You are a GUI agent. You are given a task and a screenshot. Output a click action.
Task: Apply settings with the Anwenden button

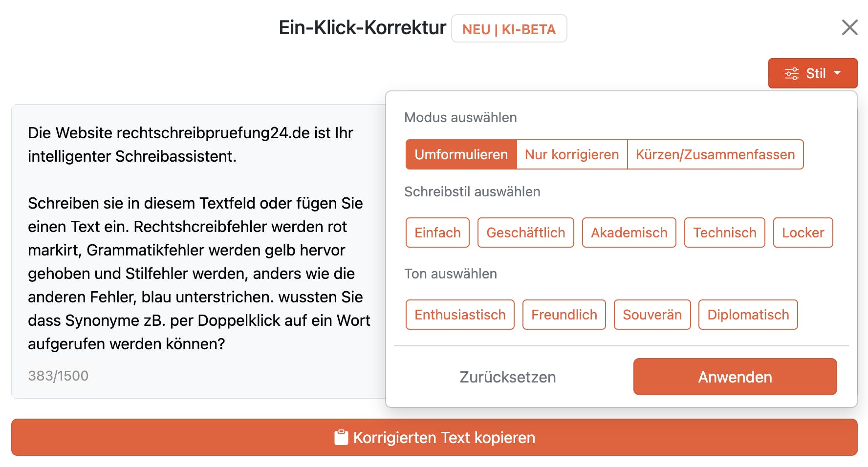click(x=735, y=377)
